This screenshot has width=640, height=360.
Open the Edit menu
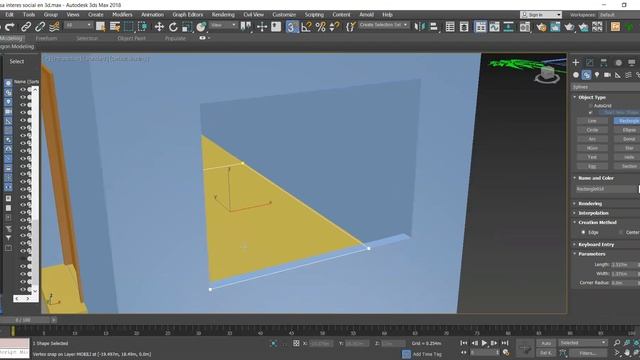9,14
